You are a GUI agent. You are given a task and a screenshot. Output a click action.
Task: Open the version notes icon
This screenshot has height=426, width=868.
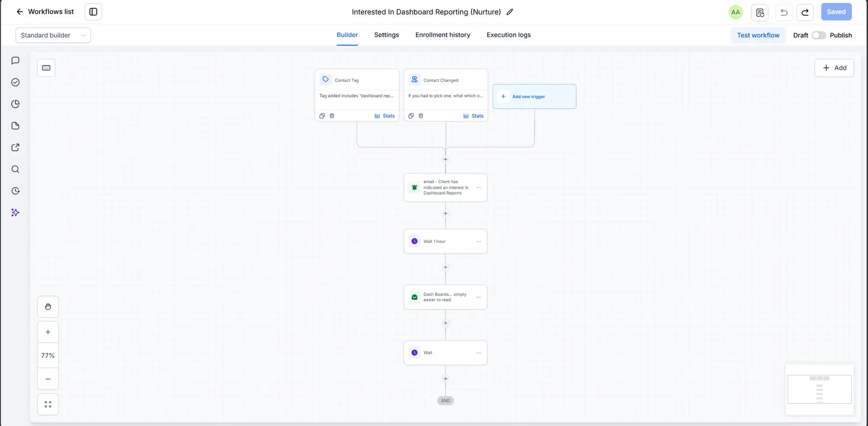tap(759, 12)
